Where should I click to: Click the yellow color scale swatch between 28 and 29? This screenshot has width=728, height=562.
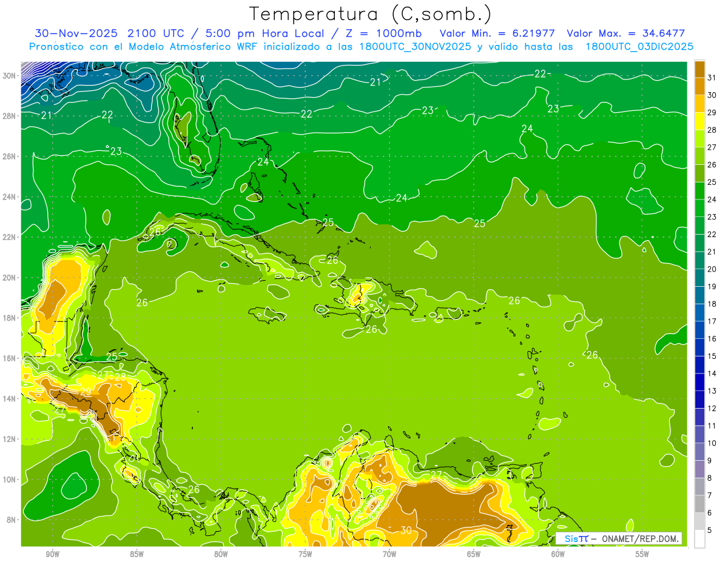(x=699, y=121)
